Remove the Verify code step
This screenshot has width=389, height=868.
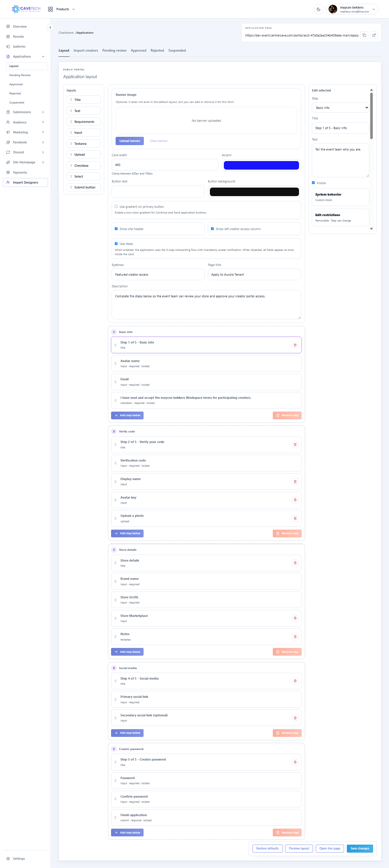287,533
